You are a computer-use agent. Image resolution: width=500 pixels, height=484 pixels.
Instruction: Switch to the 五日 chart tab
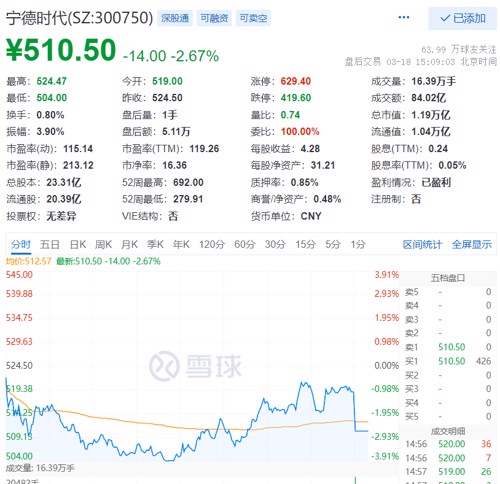[50, 244]
